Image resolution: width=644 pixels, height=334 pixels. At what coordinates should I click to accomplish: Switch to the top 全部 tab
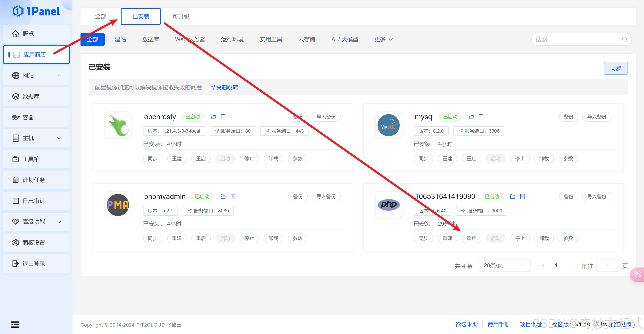coord(101,16)
